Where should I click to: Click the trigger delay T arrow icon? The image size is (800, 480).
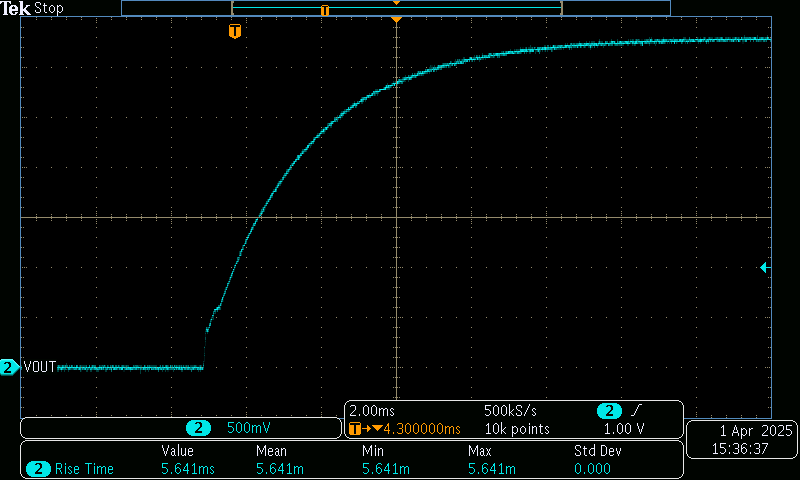(x=366, y=429)
